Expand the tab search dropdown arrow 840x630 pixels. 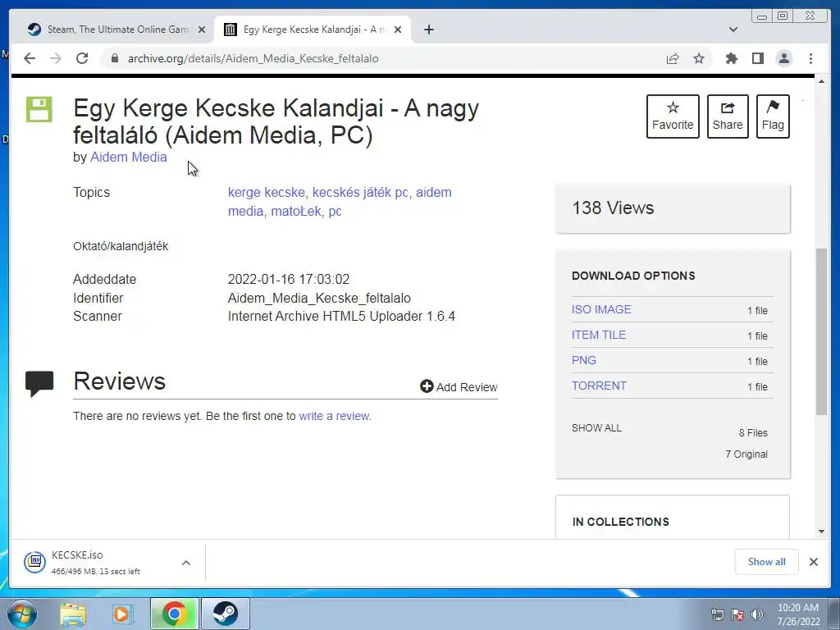click(x=733, y=30)
